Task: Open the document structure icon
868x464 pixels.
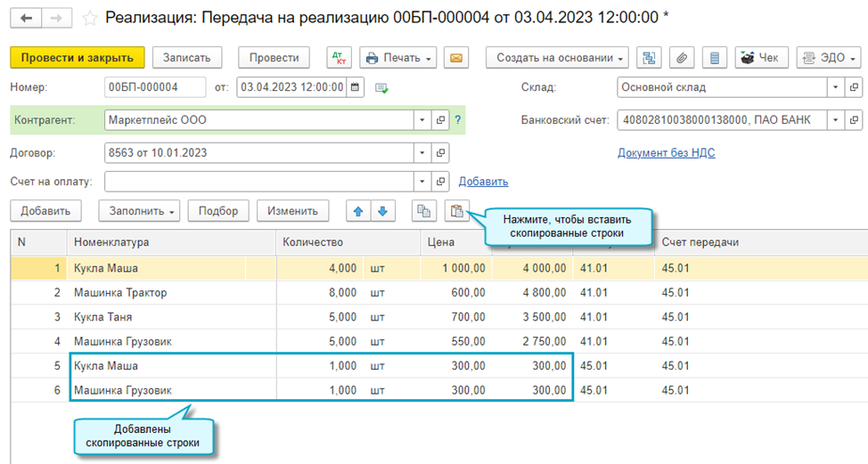Action: coord(650,58)
